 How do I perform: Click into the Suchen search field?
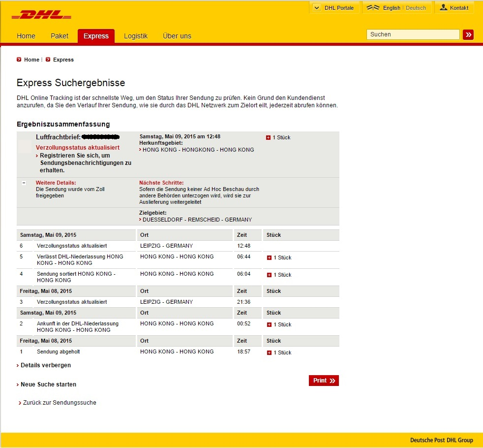pos(412,34)
